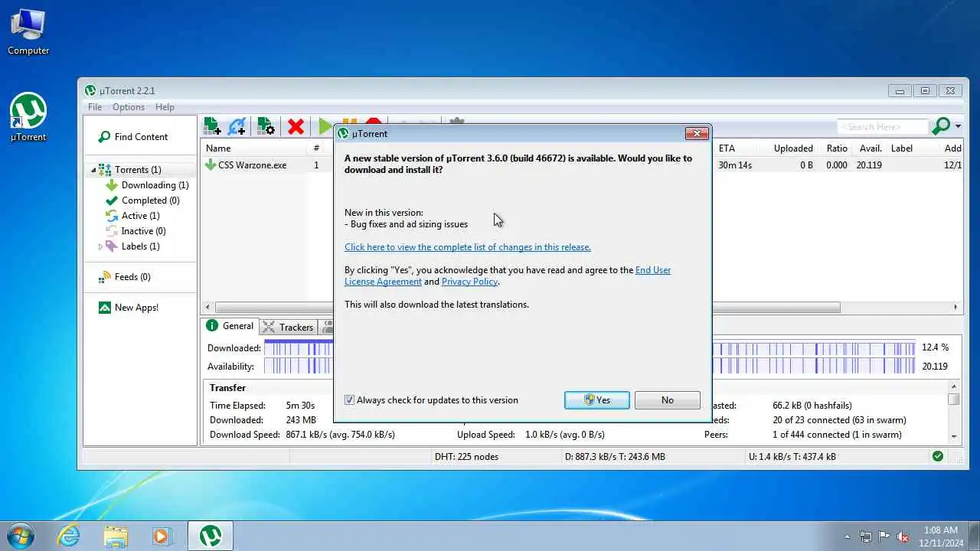Click the Name column header
This screenshot has height=551, width=980.
coord(255,148)
